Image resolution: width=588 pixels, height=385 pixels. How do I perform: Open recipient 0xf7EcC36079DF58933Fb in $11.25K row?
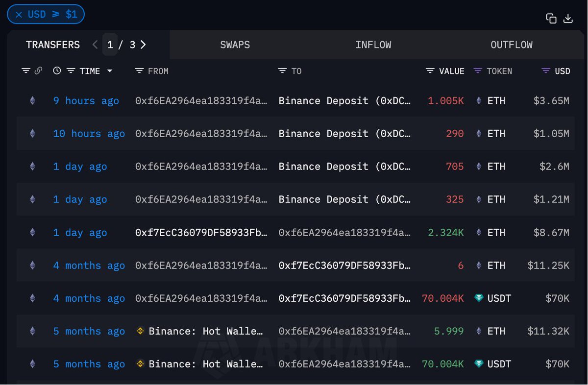click(x=345, y=265)
